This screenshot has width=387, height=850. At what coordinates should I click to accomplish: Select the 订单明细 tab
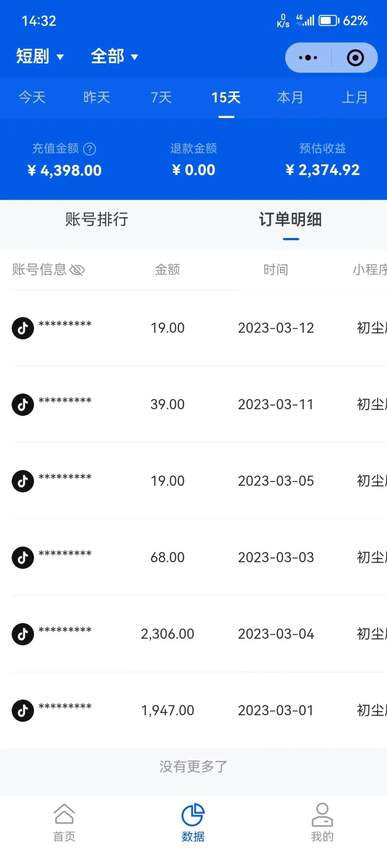(290, 220)
